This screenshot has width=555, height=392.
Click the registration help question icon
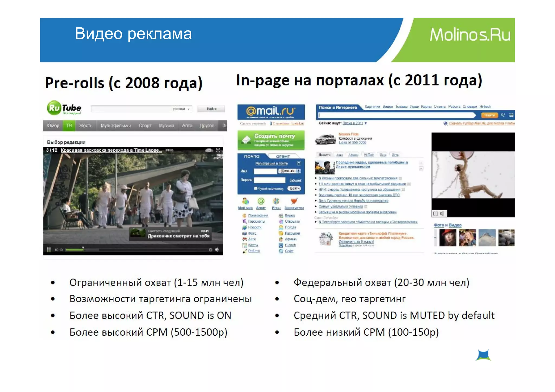[x=299, y=163]
